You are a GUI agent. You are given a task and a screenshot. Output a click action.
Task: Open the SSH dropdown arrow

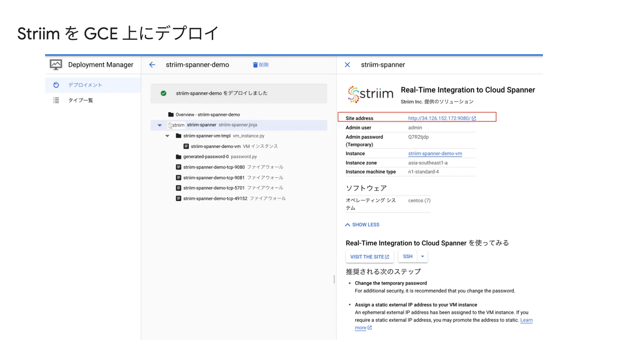pyautogui.click(x=422, y=256)
